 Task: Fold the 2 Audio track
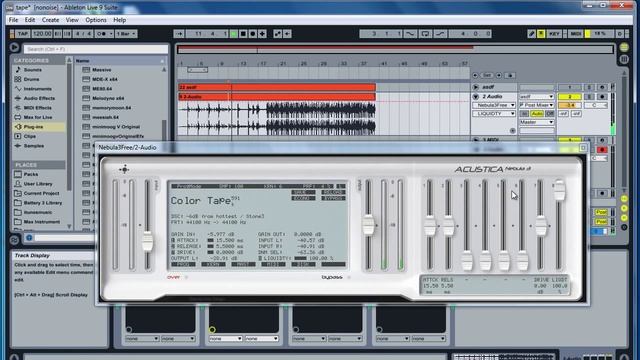tap(476, 97)
